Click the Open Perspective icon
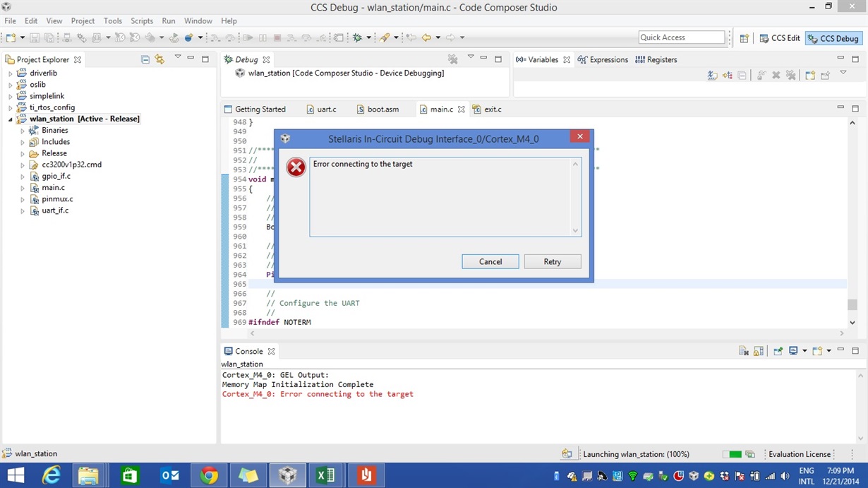Screen dimensions: 868x488 (744, 38)
